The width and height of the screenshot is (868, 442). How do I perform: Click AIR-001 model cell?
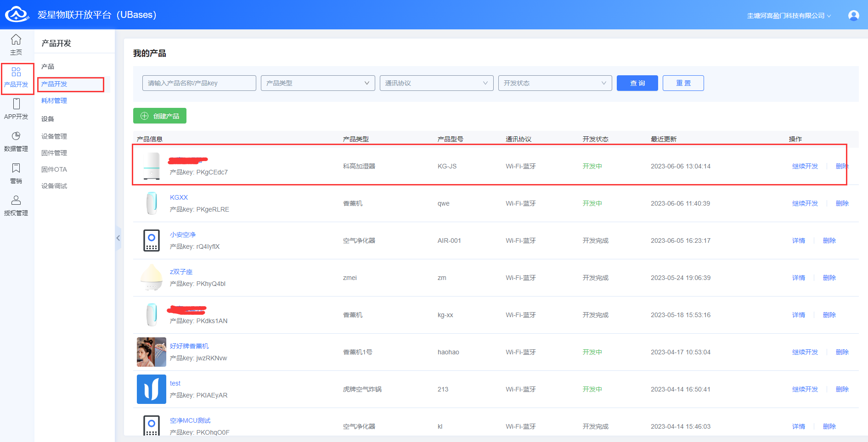click(x=449, y=241)
